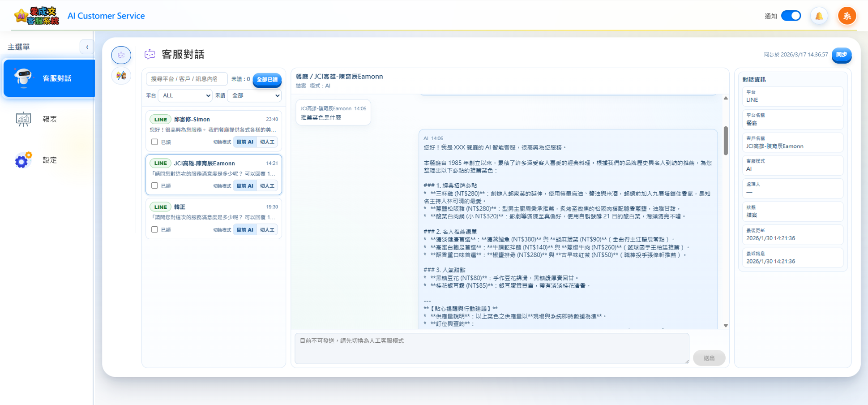Check 已讀 for 邱憲修-Simon conversation
868x405 pixels.
pyautogui.click(x=154, y=142)
